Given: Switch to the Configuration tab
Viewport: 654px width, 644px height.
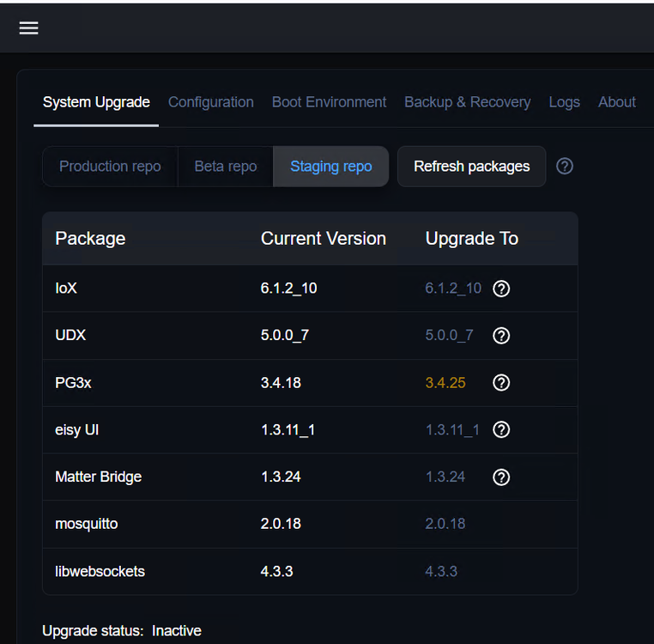Looking at the screenshot, I should [210, 102].
